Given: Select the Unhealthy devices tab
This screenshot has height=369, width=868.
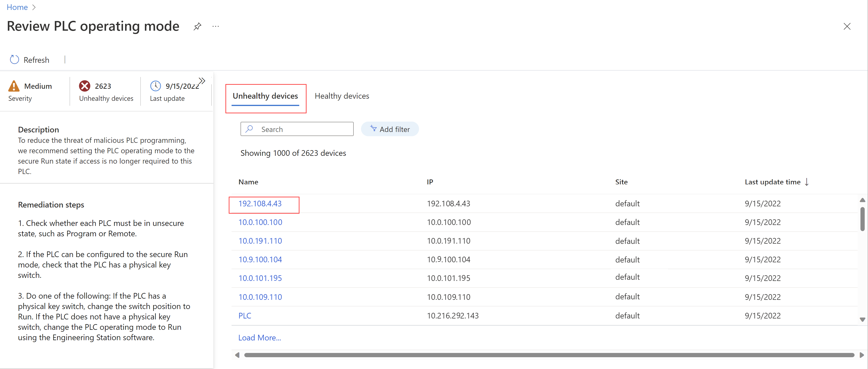Looking at the screenshot, I should (265, 96).
